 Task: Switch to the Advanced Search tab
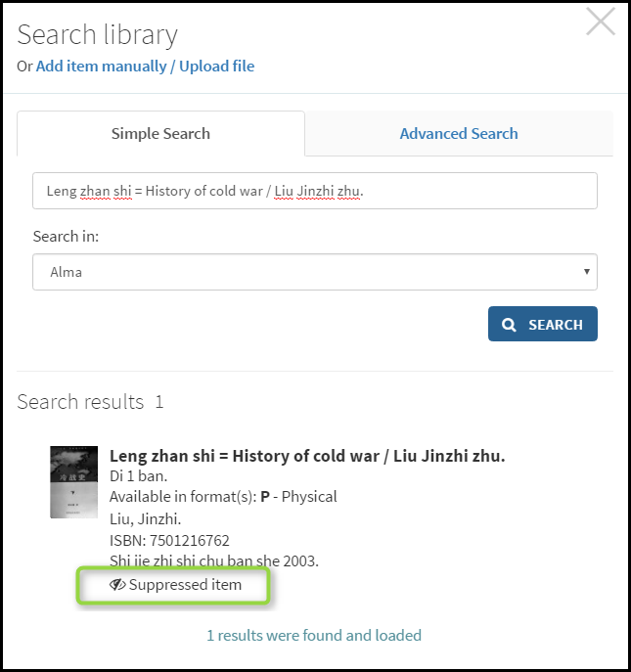[459, 134]
